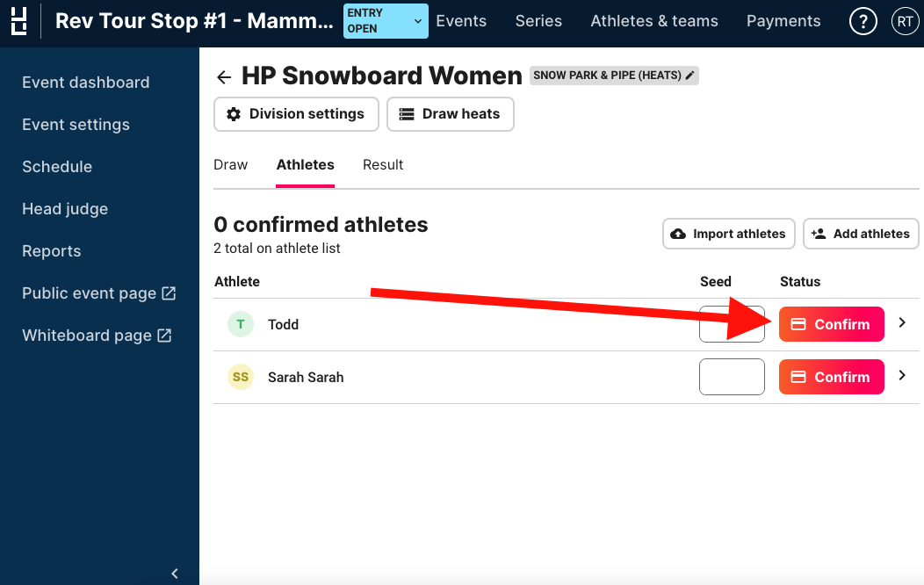The height and width of the screenshot is (585, 924).
Task: Expand Todd's row with right chevron
Action: click(x=902, y=323)
